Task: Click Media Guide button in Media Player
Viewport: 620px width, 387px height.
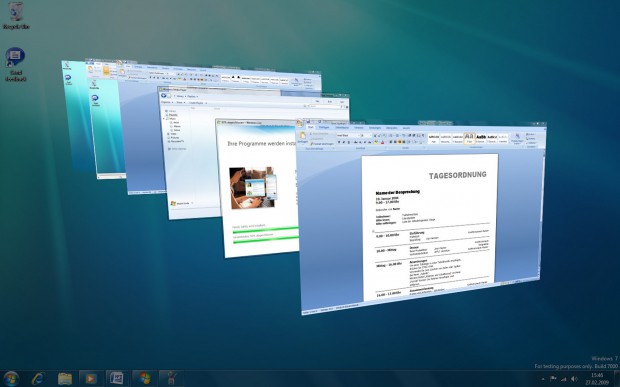Action: 180,204
